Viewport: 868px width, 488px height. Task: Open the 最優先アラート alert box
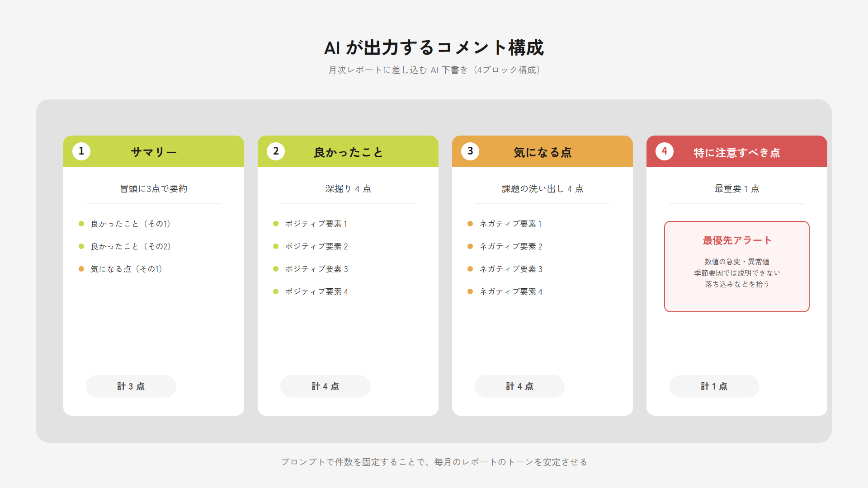point(736,266)
